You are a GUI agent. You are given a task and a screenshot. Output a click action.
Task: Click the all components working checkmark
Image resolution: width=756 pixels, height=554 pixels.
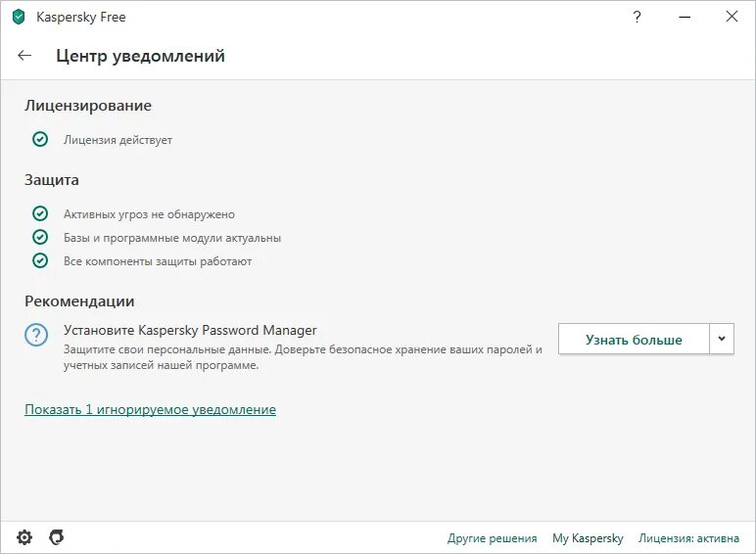(x=40, y=260)
